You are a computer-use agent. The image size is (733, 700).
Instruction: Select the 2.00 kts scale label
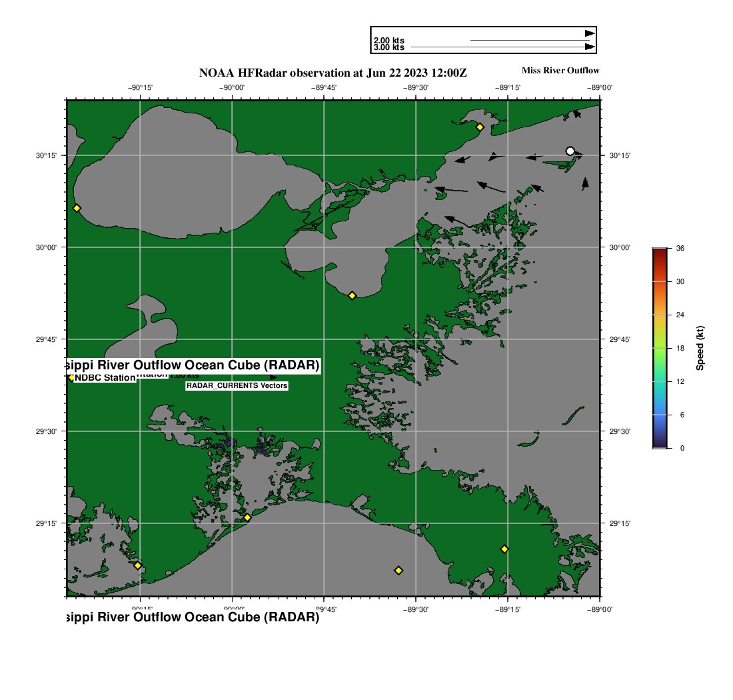pos(388,41)
